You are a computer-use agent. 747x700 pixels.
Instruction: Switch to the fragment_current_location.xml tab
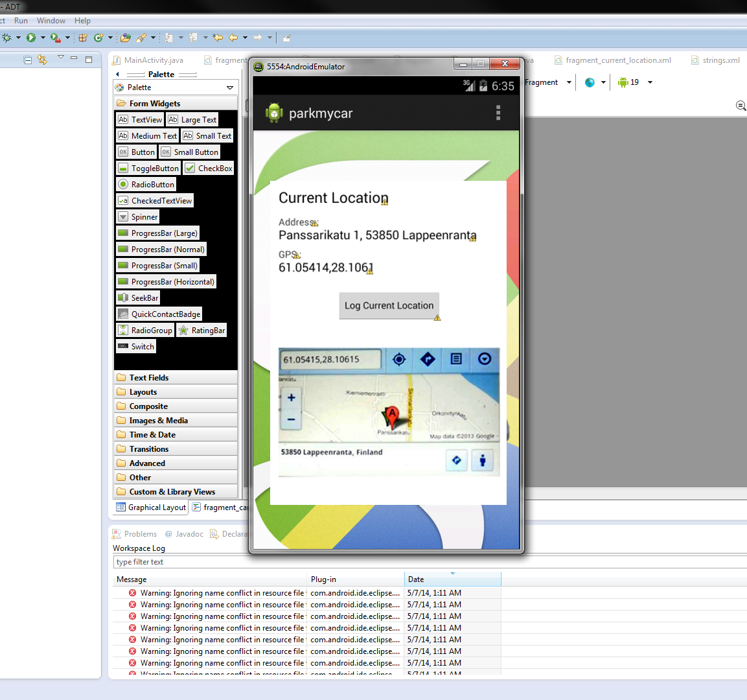click(613, 60)
